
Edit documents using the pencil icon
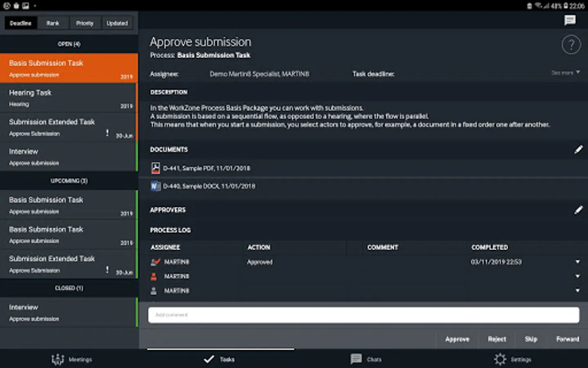coord(578,150)
